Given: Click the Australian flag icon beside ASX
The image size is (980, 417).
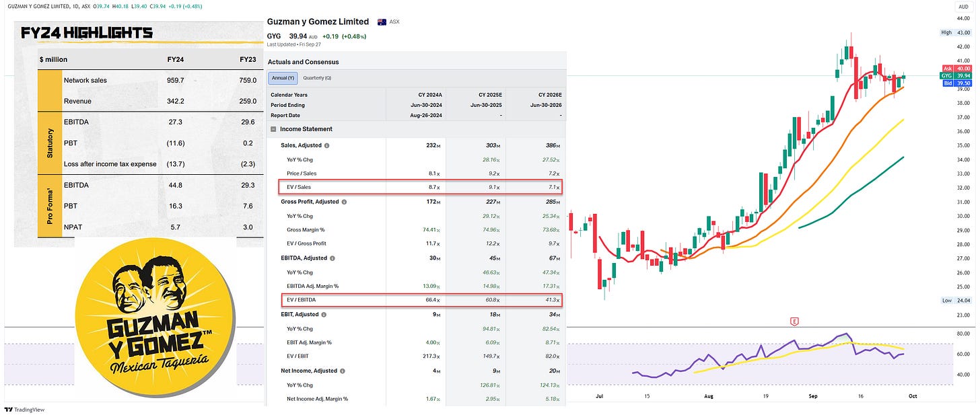Looking at the screenshot, I should tap(382, 22).
